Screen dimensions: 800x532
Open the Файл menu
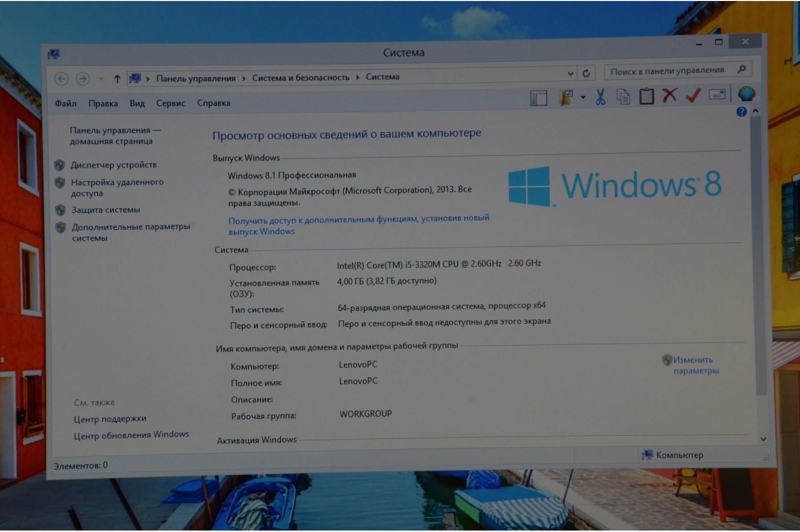(66, 103)
